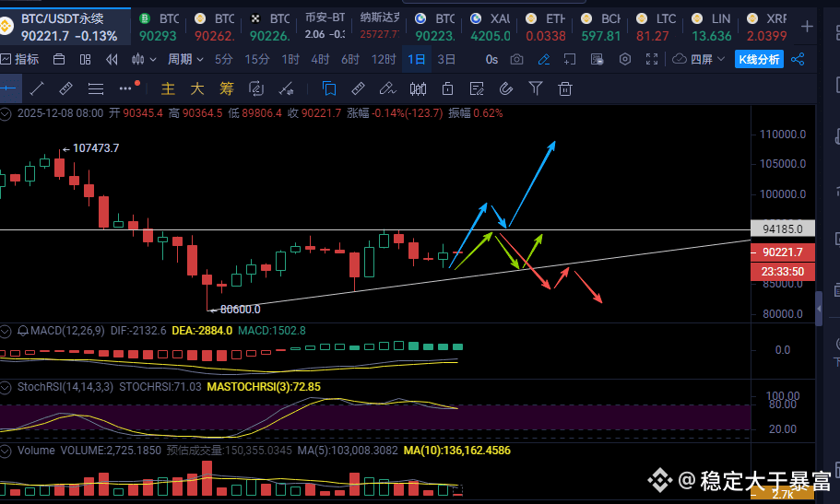Viewport: 840px width, 504px height.
Task: Click the K线分析 button
Action: [x=759, y=60]
